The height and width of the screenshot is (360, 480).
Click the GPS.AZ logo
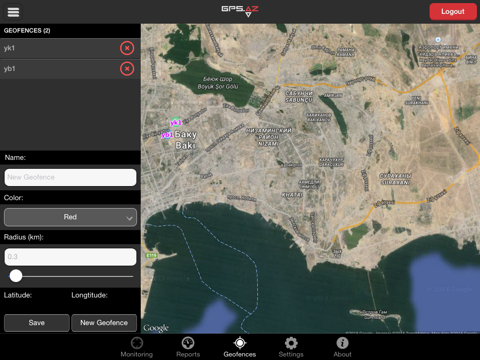(x=240, y=11)
